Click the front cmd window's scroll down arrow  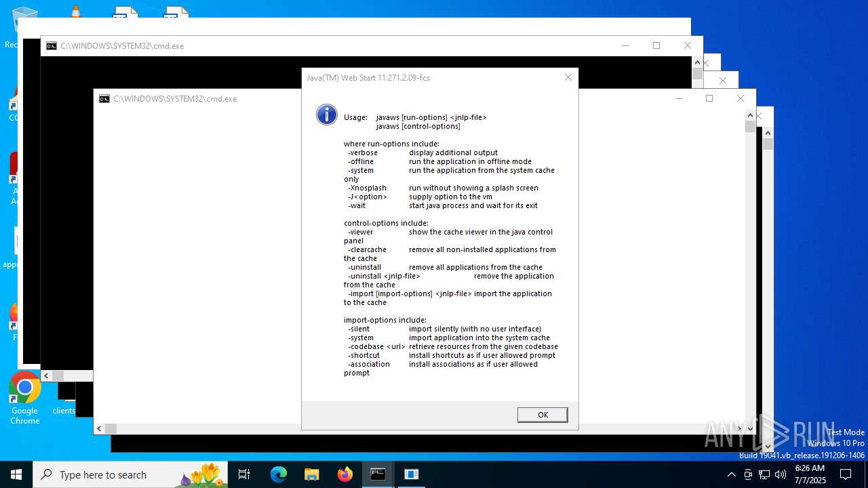(x=750, y=428)
